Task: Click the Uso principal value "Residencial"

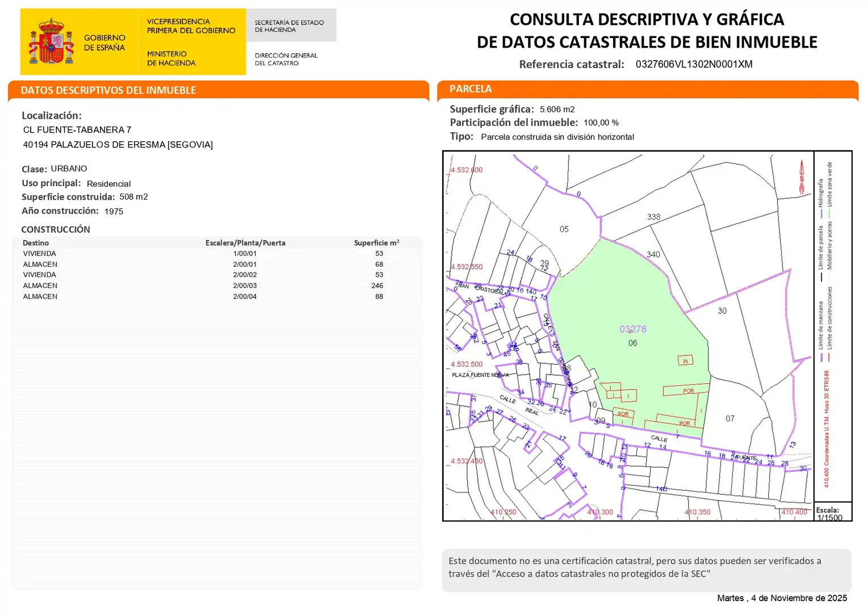Action: pos(108,184)
